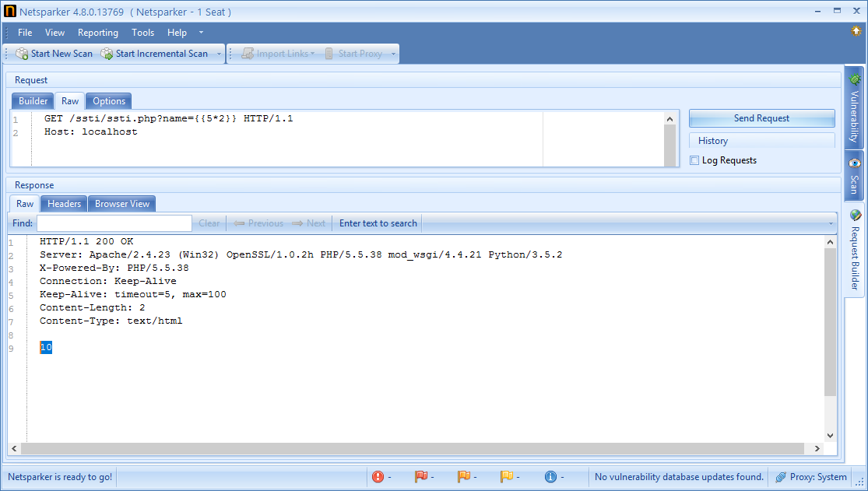The height and width of the screenshot is (491, 868).
Task: Expand the Help menu overflow arrow
Action: tap(200, 32)
